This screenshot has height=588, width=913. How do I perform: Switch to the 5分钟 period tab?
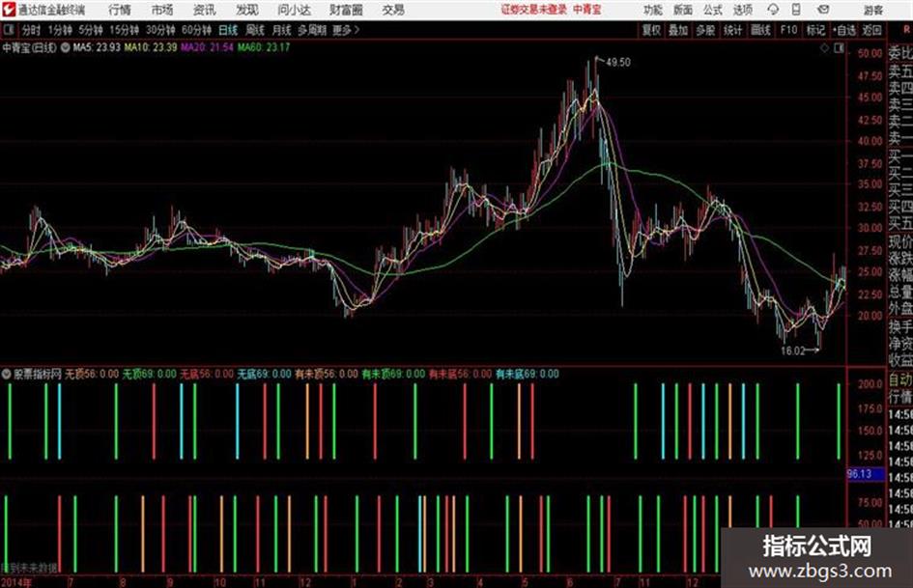click(x=90, y=30)
